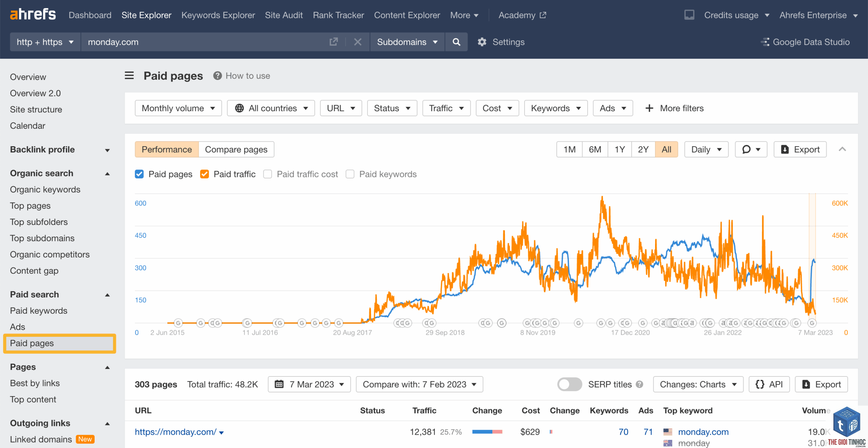Image resolution: width=868 pixels, height=448 pixels.
Task: Select 1M time range
Action: pyautogui.click(x=569, y=149)
